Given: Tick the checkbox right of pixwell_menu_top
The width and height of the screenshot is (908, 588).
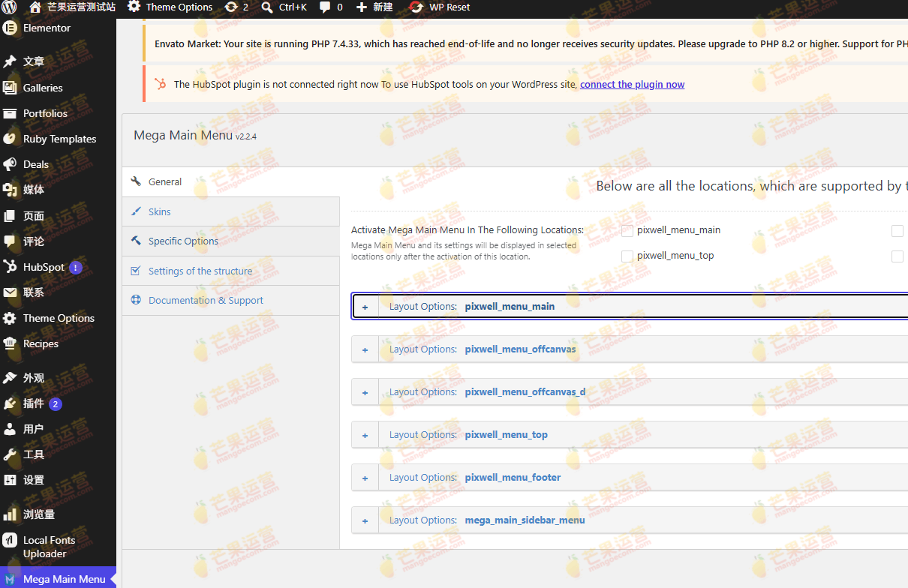Looking at the screenshot, I should click(897, 256).
